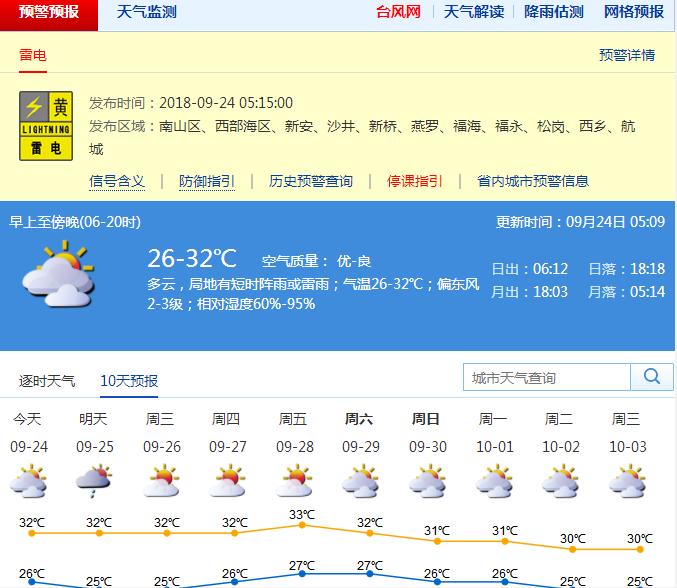This screenshot has width=677, height=588.
Task: Click the search magnifier button
Action: [652, 377]
